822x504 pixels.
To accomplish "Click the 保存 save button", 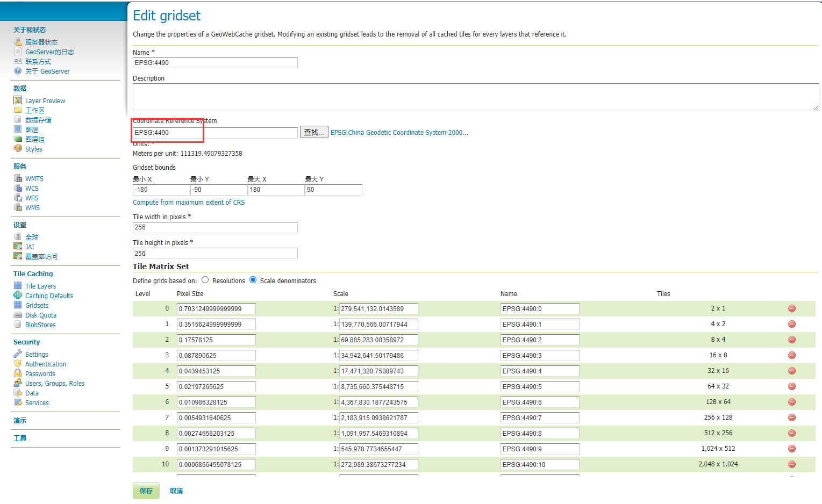I will click(x=146, y=491).
